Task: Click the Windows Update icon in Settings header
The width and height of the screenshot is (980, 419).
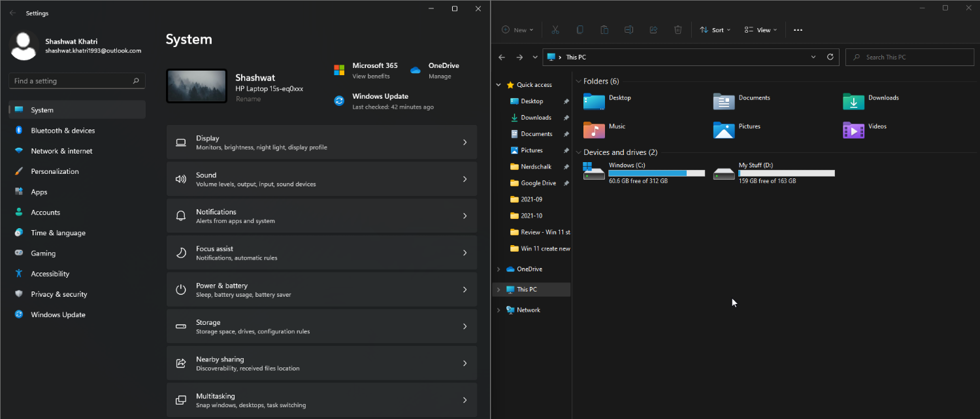Action: point(339,101)
